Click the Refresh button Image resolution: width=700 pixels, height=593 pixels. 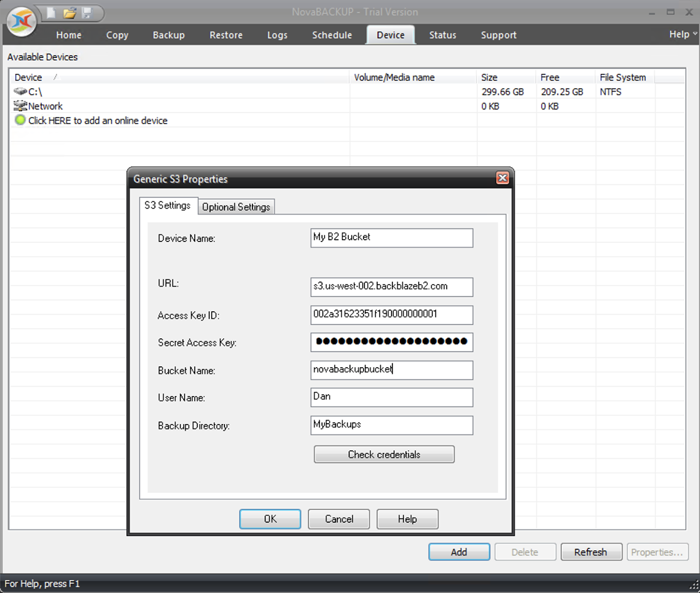pyautogui.click(x=591, y=552)
